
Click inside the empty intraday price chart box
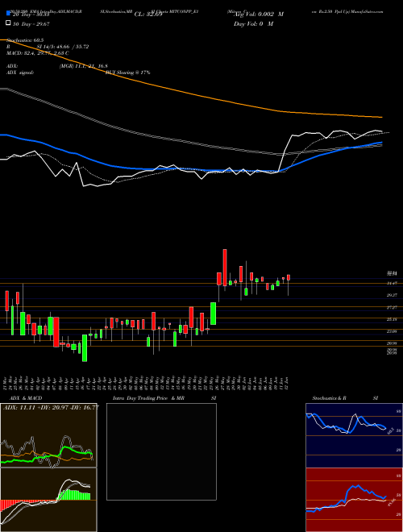click(161, 451)
